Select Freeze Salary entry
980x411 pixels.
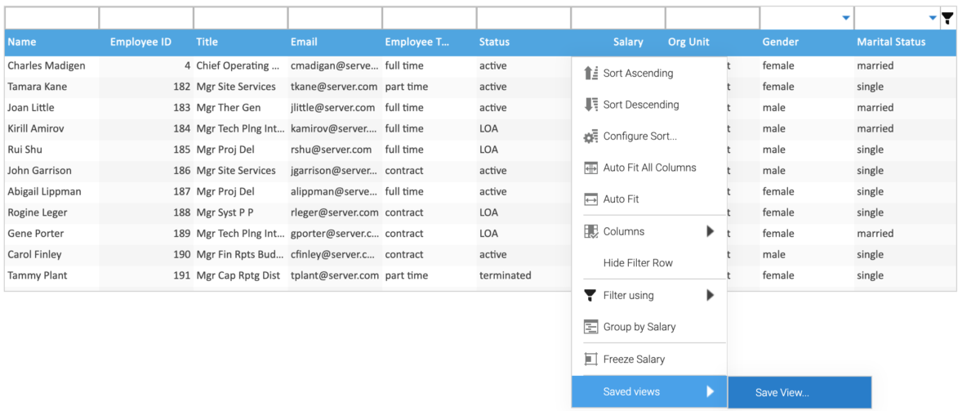coord(649,359)
